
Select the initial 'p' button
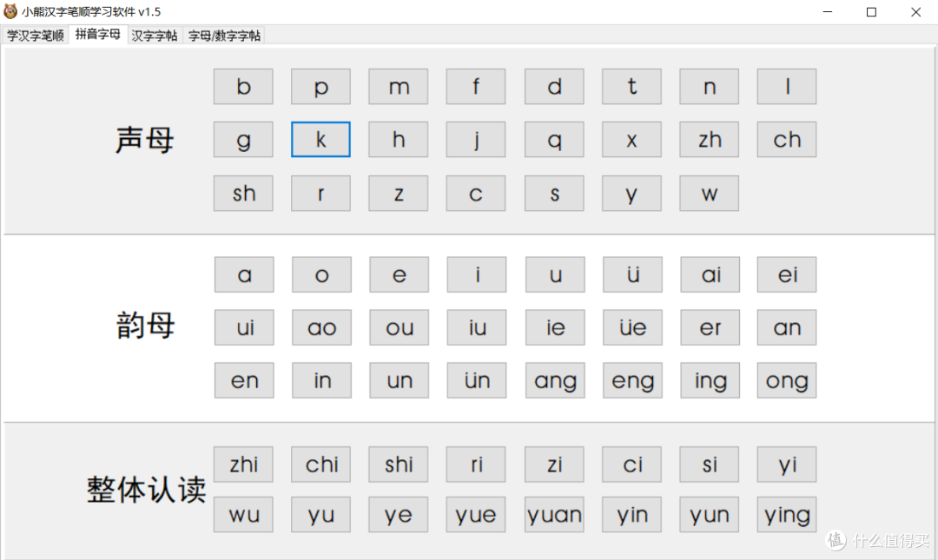pos(320,87)
